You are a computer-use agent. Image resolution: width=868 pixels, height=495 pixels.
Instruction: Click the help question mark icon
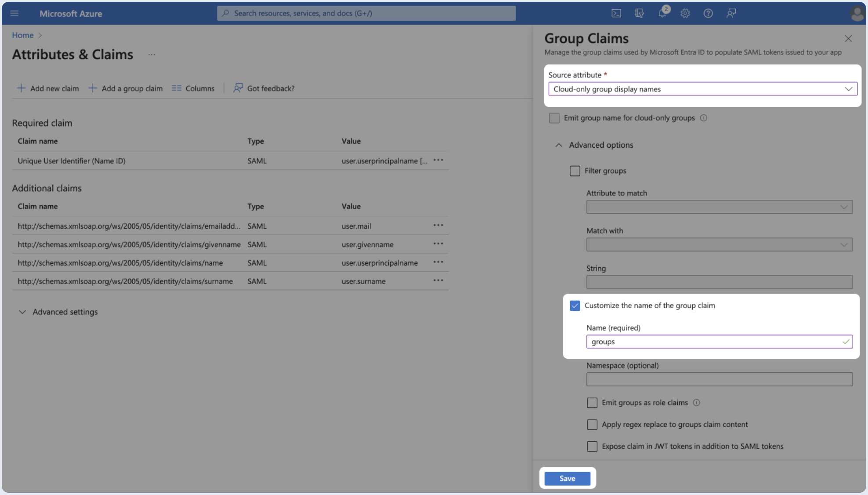click(708, 13)
